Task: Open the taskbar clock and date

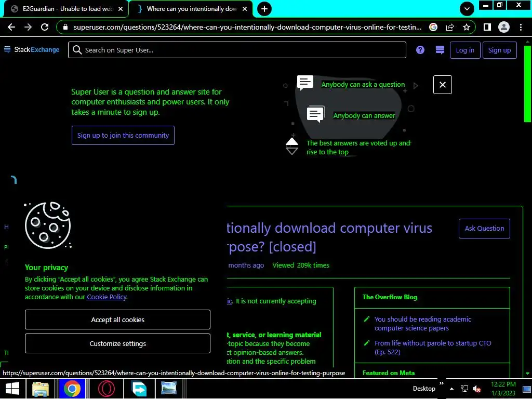Action: pyautogui.click(x=503, y=389)
